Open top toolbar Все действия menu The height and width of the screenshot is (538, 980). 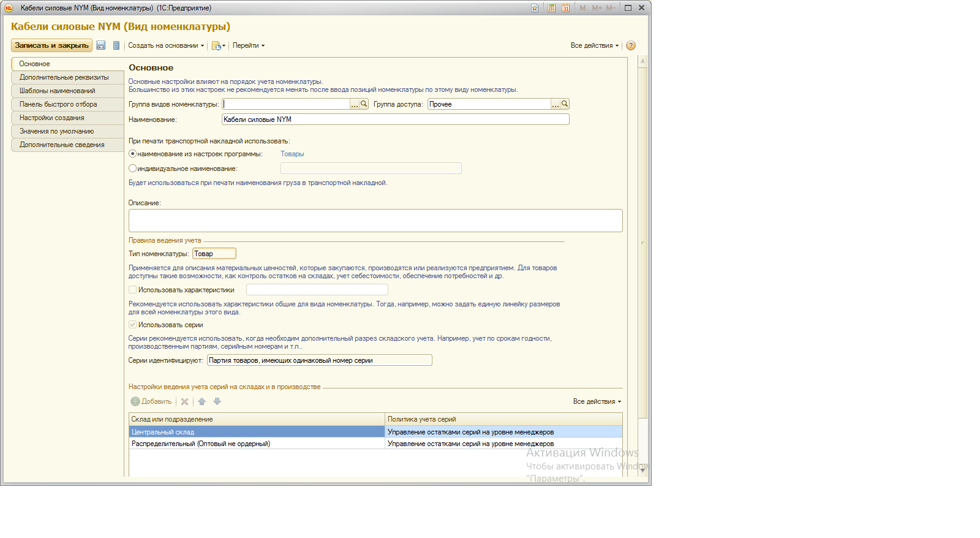pos(595,45)
